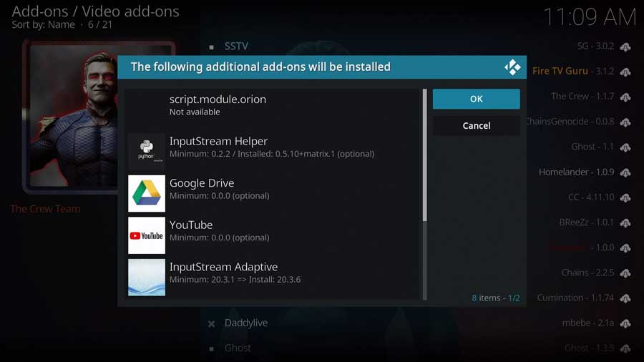Click the cloud icon beside Cumination - 1.1.74
Viewport: 644px width, 362px height.
625,299
